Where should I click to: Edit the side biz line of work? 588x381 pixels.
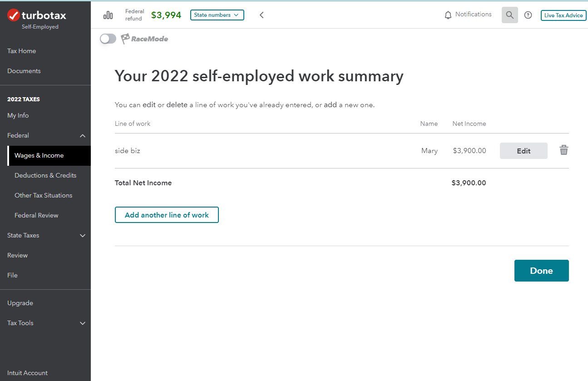coord(524,151)
